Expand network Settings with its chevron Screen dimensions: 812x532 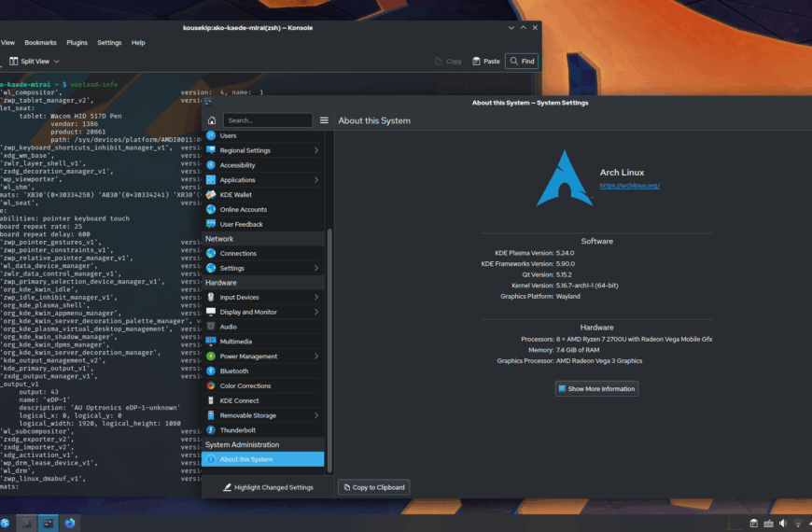click(x=315, y=268)
